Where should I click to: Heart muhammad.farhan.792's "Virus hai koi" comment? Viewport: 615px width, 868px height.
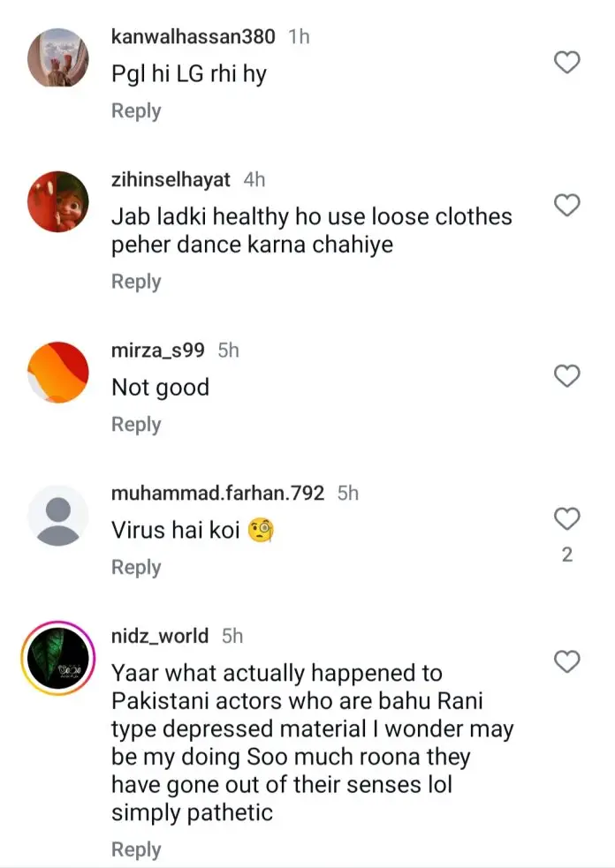tap(566, 518)
